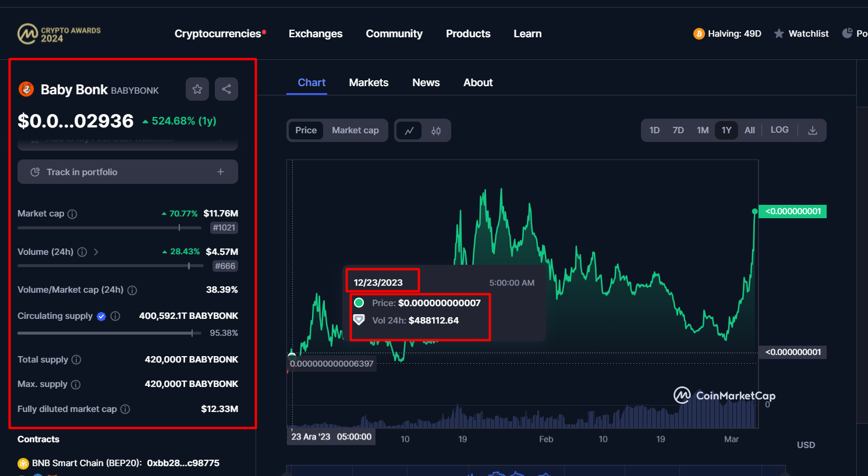Set chart range to 1D
The image size is (868, 476).
654,130
